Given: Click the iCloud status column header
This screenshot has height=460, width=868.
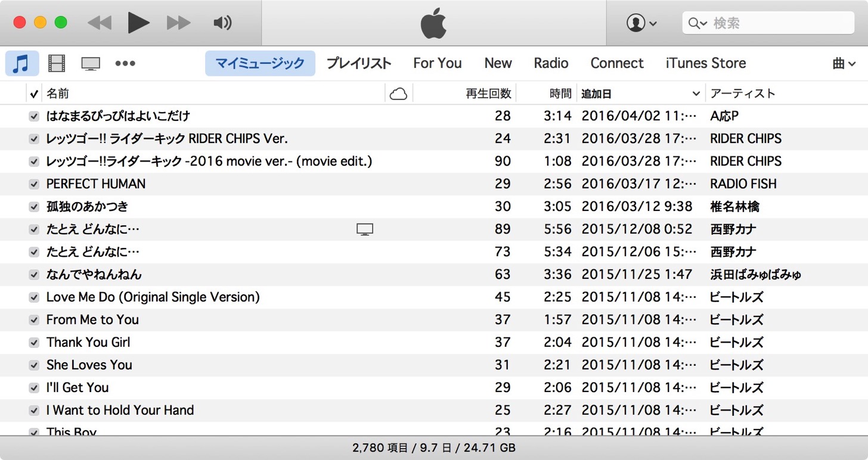Looking at the screenshot, I should [398, 94].
